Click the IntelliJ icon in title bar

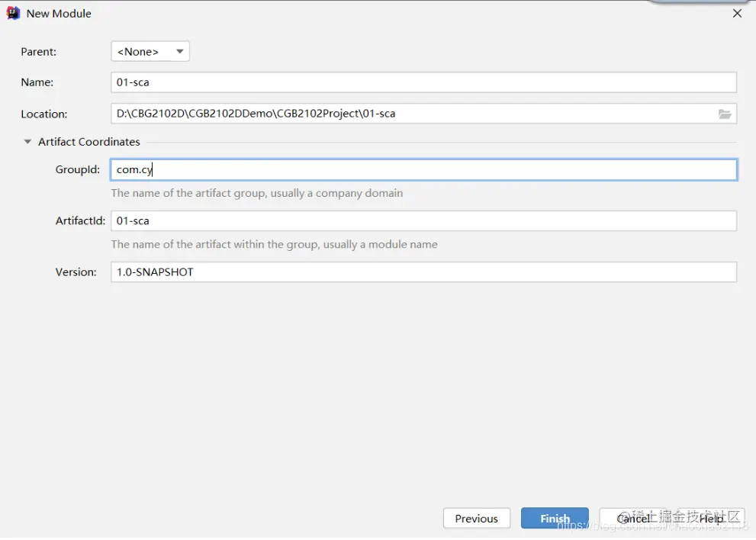13,13
